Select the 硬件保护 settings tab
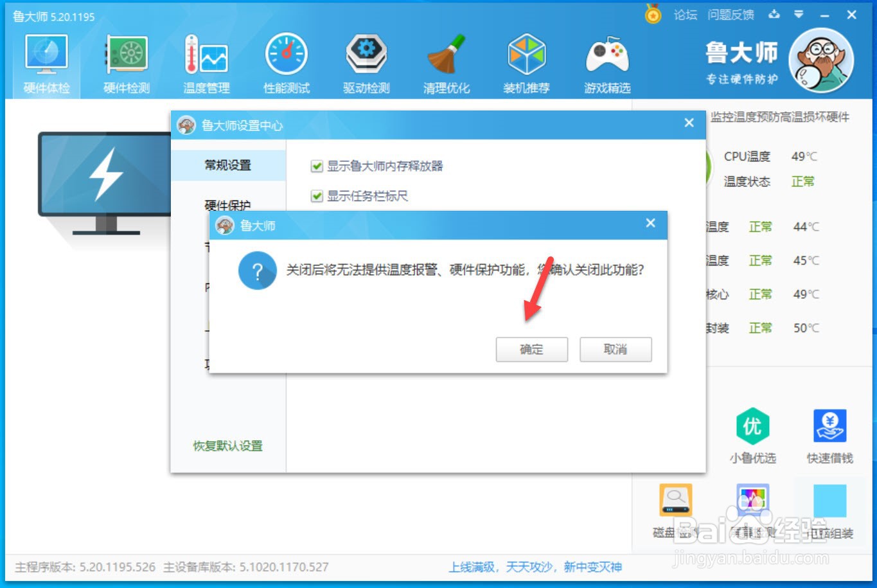The width and height of the screenshot is (877, 588). (228, 205)
